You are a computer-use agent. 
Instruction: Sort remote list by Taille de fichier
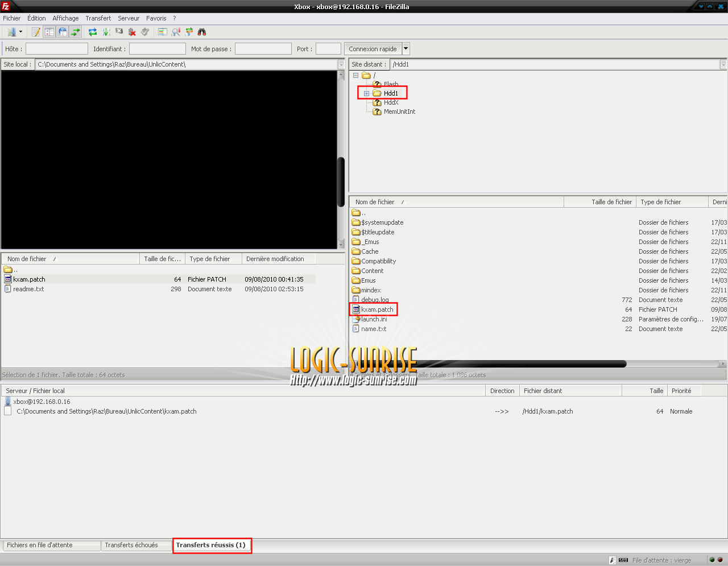click(x=600, y=202)
